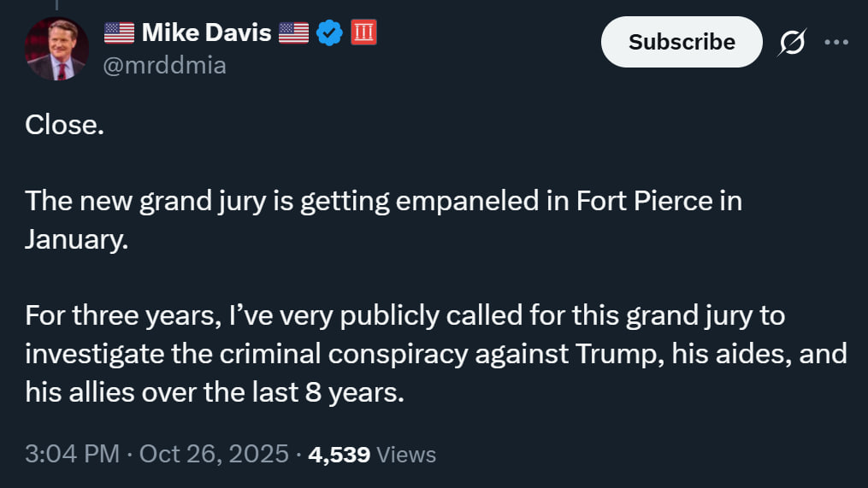Image resolution: width=868 pixels, height=488 pixels.
Task: Open the three-dot More options menu
Action: tap(836, 42)
